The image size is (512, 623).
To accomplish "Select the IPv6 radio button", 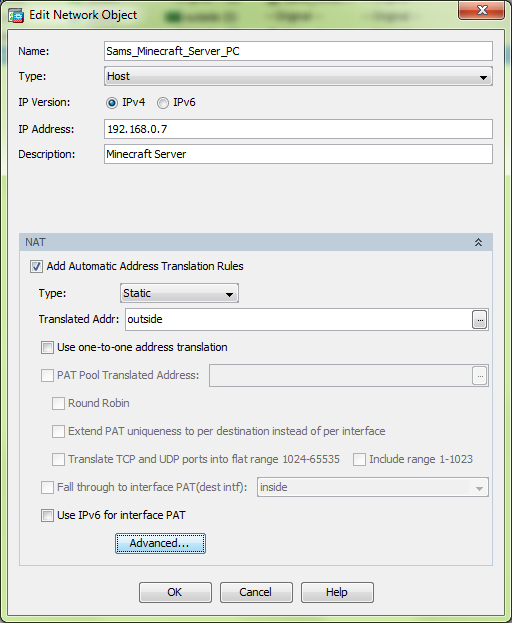I will point(162,103).
